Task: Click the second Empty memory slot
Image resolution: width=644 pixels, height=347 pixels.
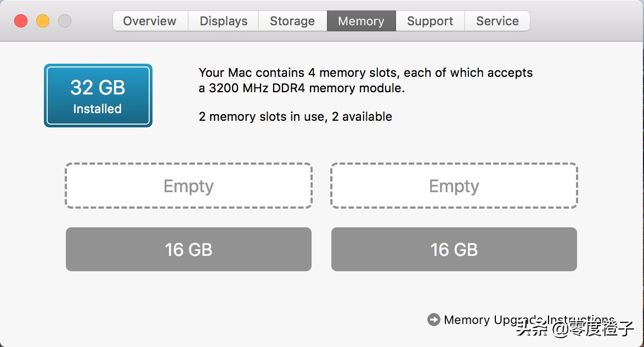Action: 454,186
